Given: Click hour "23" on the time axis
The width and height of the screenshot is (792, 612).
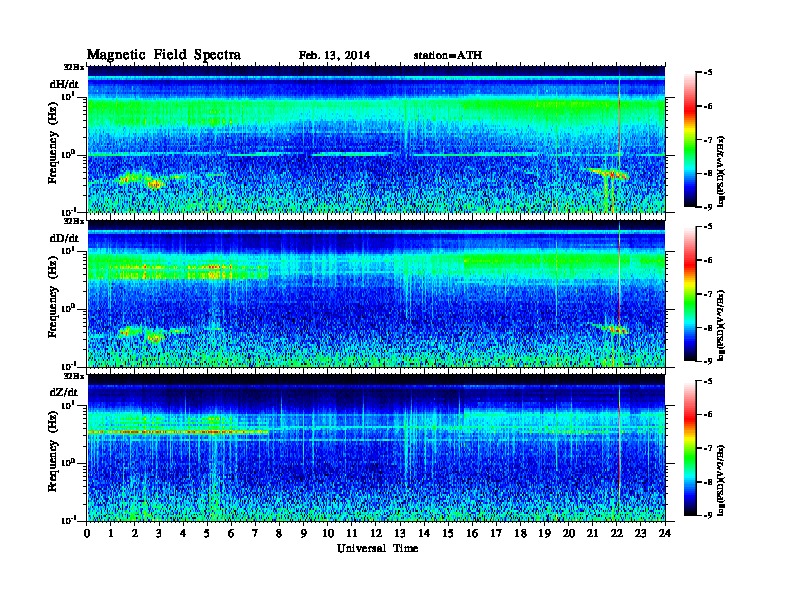Looking at the screenshot, I should click(641, 533).
